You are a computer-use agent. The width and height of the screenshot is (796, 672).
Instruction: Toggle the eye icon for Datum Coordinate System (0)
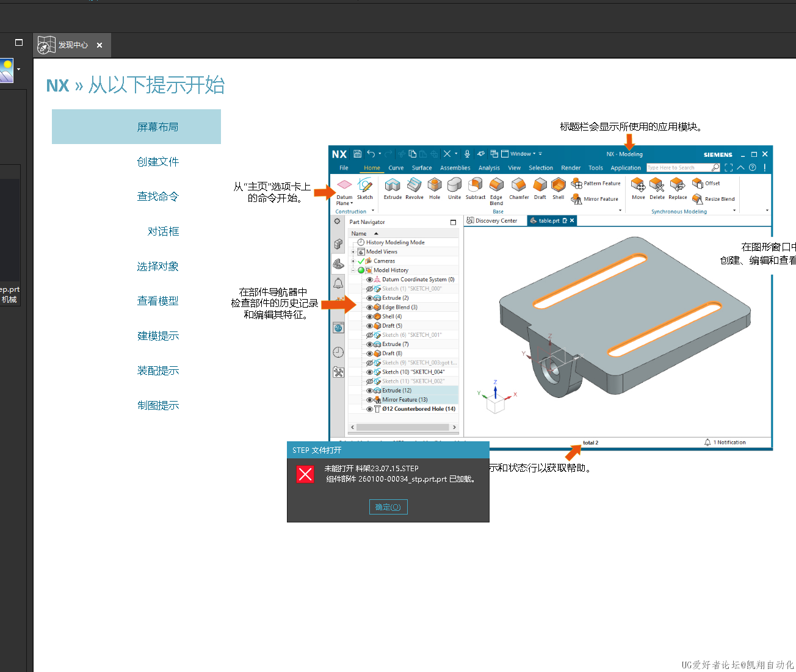(369, 280)
